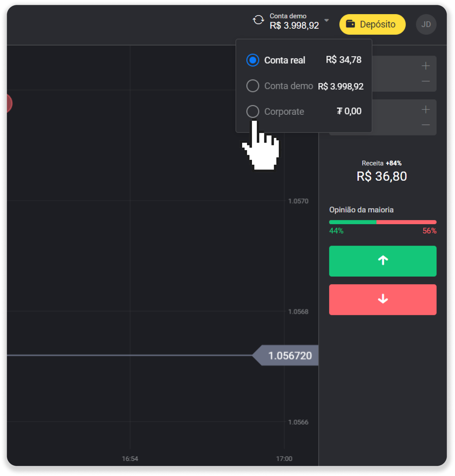Click the upper plus stepper icon
The width and height of the screenshot is (455, 476).
pyautogui.click(x=426, y=66)
